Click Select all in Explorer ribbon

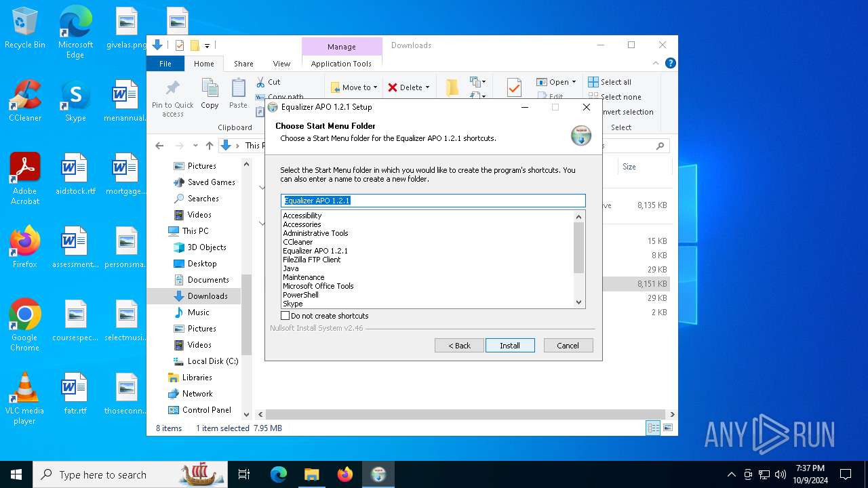(x=610, y=82)
